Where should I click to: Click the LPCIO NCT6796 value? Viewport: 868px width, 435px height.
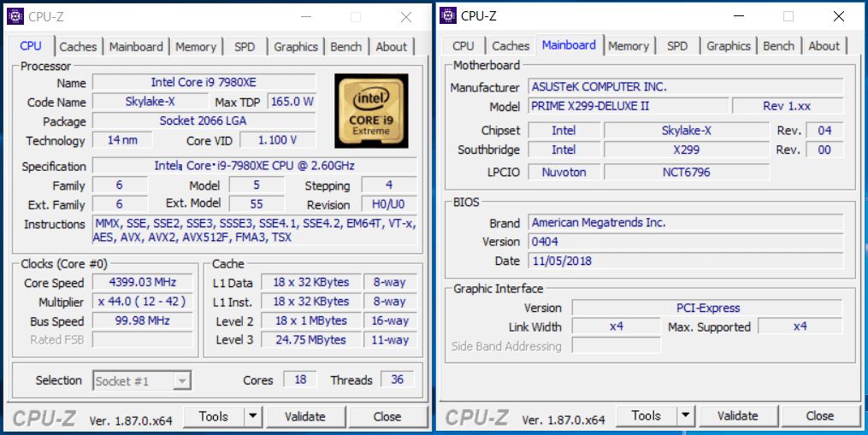click(687, 172)
